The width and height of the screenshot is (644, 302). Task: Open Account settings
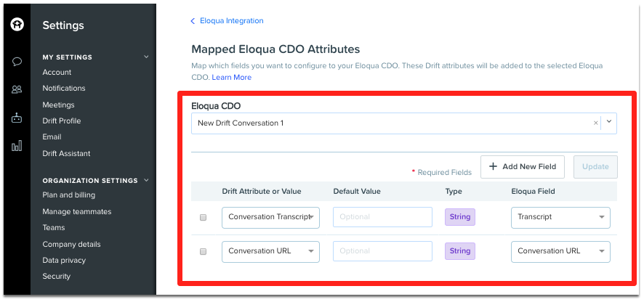[x=57, y=72]
